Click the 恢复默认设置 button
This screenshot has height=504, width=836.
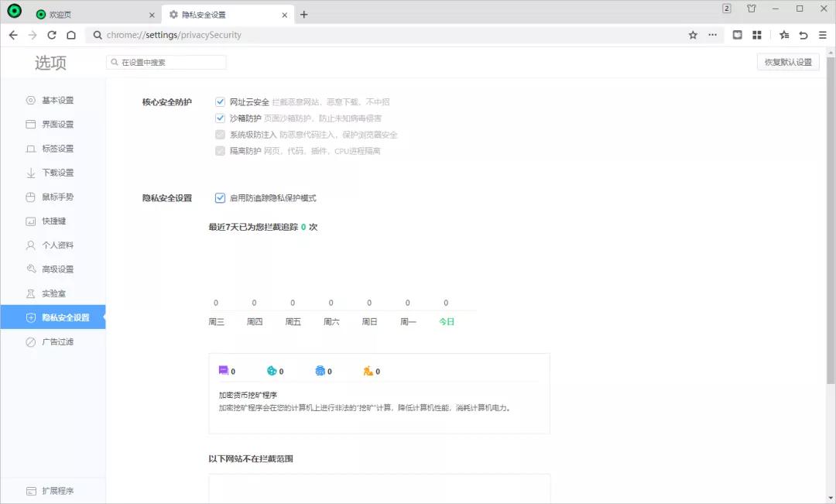pyautogui.click(x=790, y=62)
